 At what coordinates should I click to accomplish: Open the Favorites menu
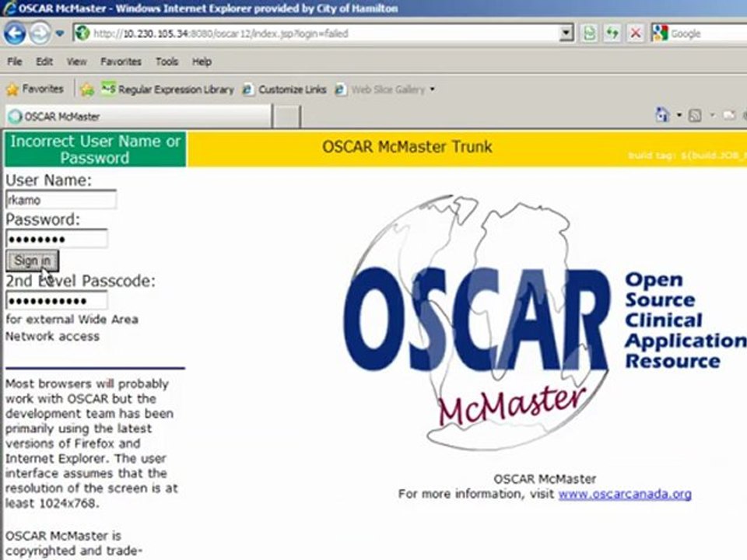point(121,61)
